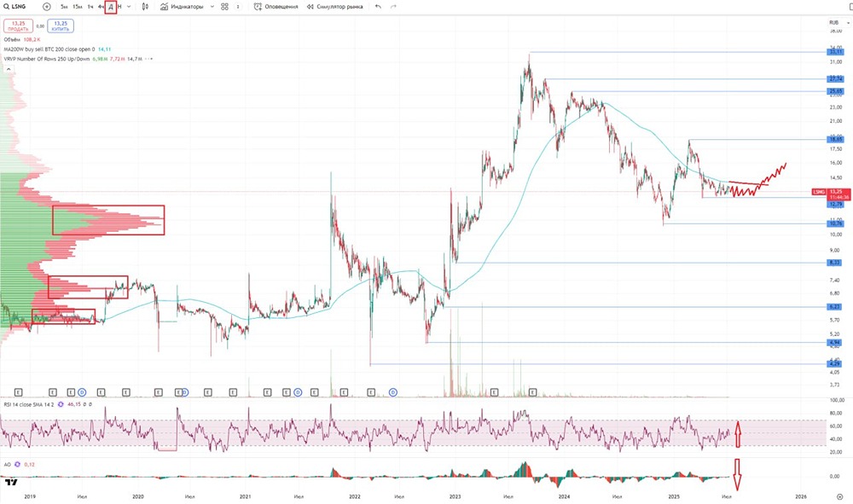Undo last chart action
The height and width of the screenshot is (504, 853).
[378, 7]
